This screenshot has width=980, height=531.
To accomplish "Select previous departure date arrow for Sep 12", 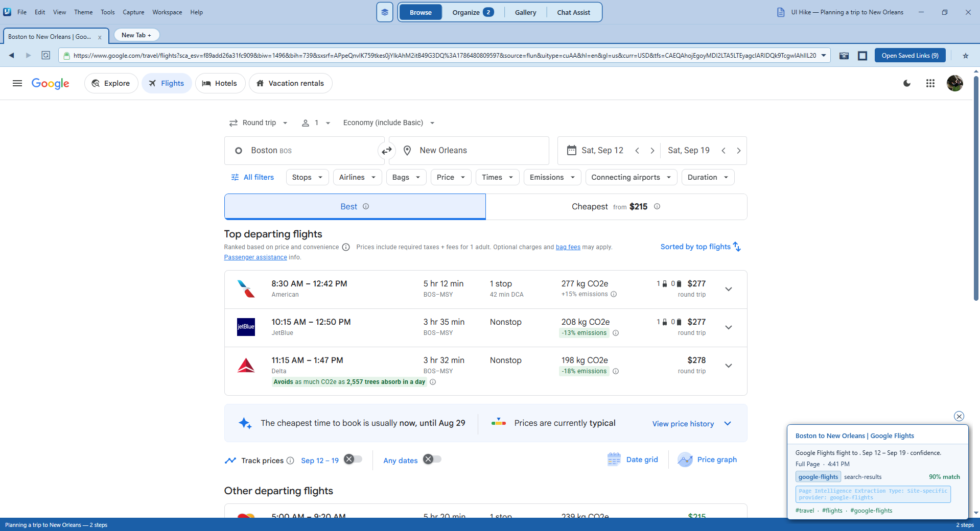I will coord(637,151).
